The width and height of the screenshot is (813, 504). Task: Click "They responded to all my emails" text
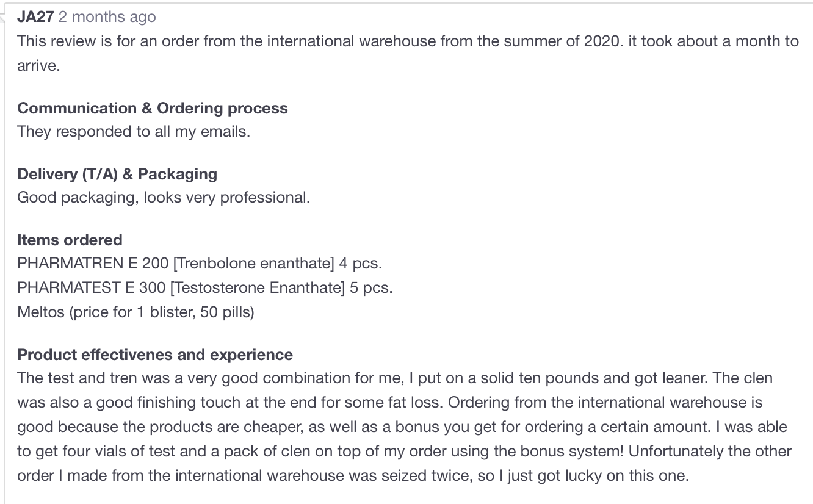134,132
